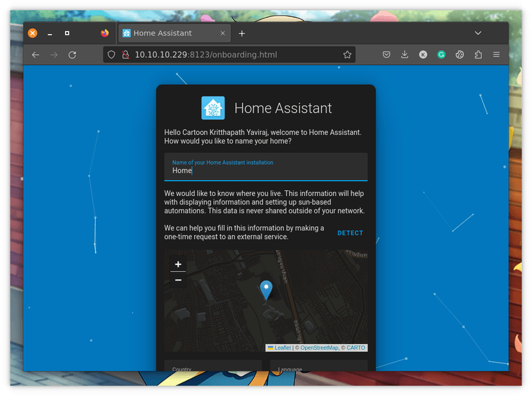Open the Grammarly extension icon

441,55
